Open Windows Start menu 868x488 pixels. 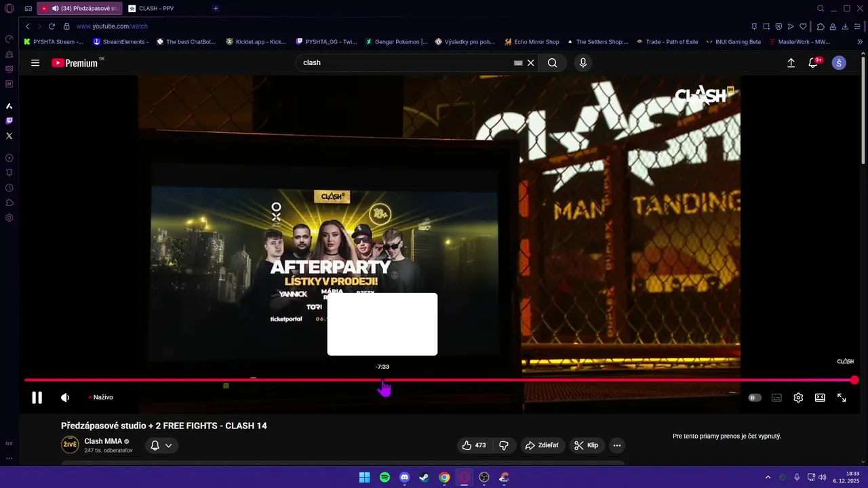pos(364,477)
